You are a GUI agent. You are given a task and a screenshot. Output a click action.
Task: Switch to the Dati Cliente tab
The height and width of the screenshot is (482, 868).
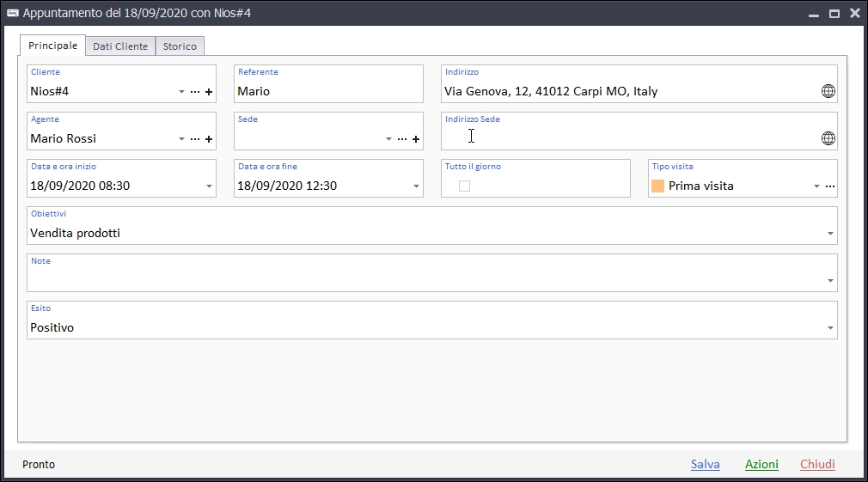pos(120,46)
